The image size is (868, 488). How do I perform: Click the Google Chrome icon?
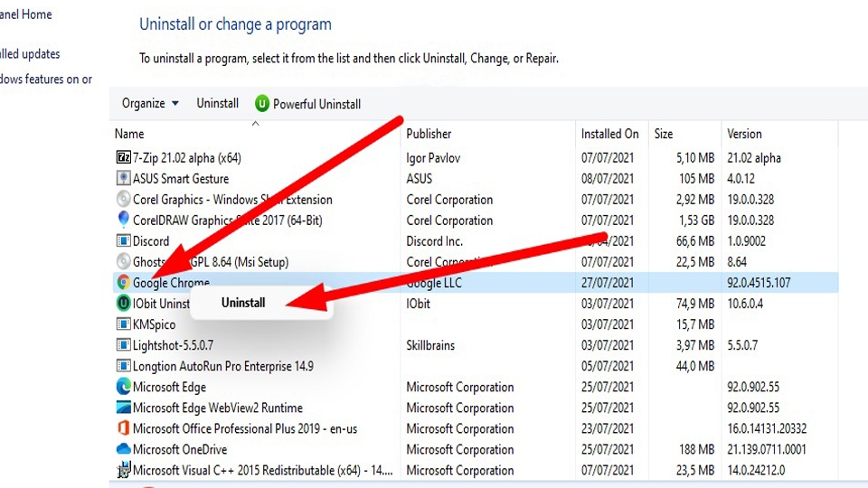pos(123,282)
